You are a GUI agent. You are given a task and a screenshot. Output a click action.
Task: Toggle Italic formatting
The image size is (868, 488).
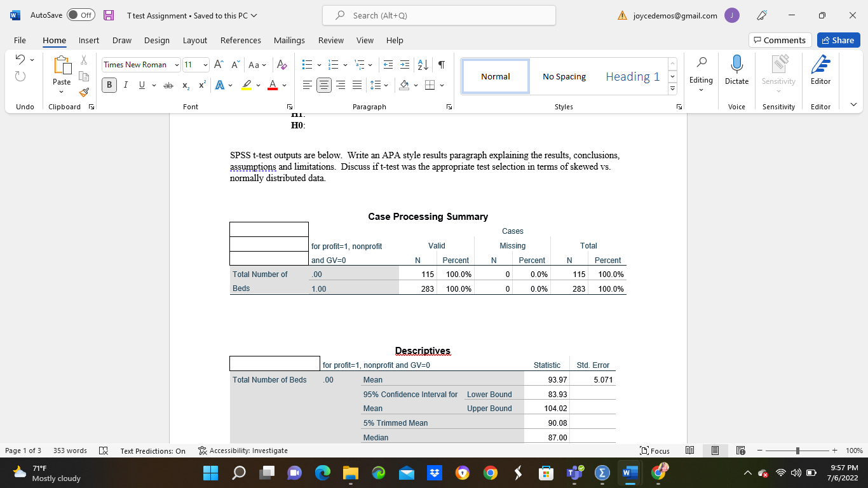[x=125, y=85]
